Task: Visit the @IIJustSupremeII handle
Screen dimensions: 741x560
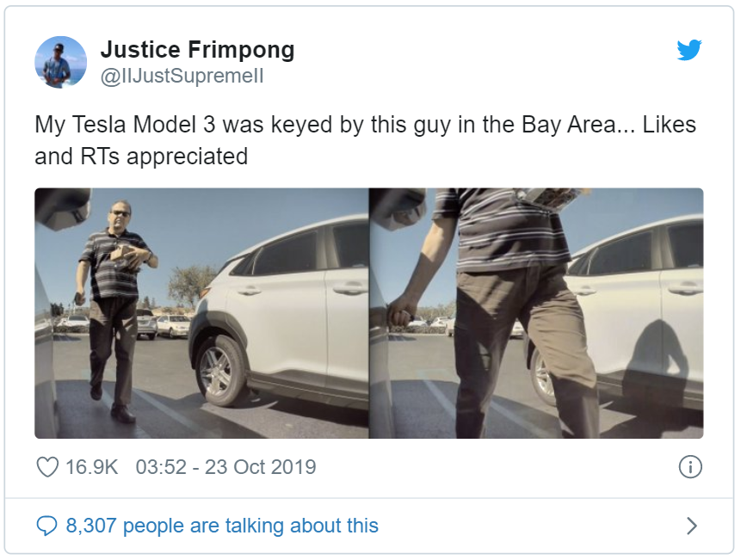Action: (x=182, y=76)
